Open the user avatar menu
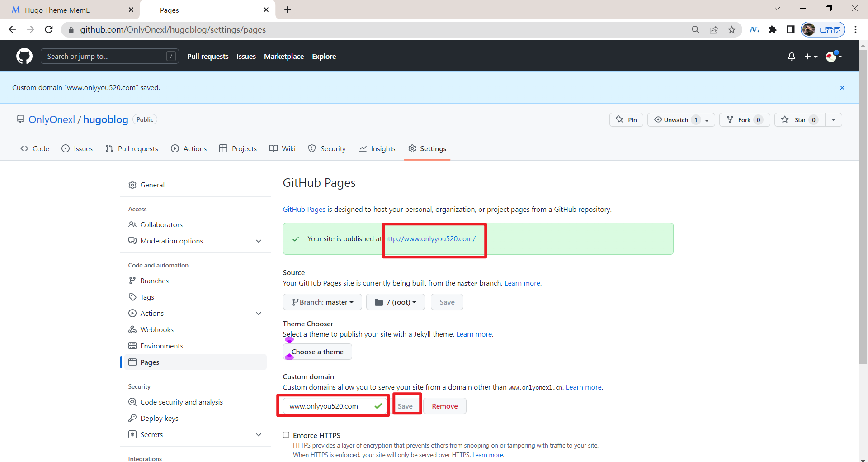This screenshot has height=462, width=868. [834, 56]
